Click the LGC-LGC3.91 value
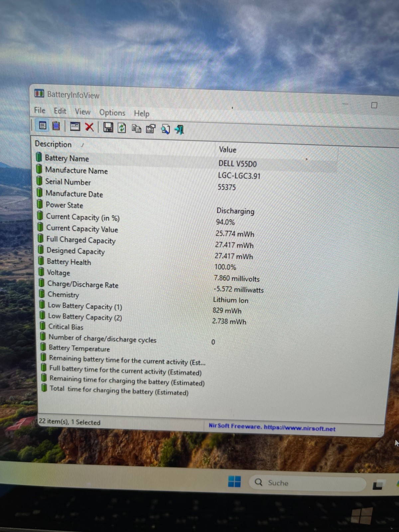The height and width of the screenshot is (532, 399). pyautogui.click(x=239, y=176)
